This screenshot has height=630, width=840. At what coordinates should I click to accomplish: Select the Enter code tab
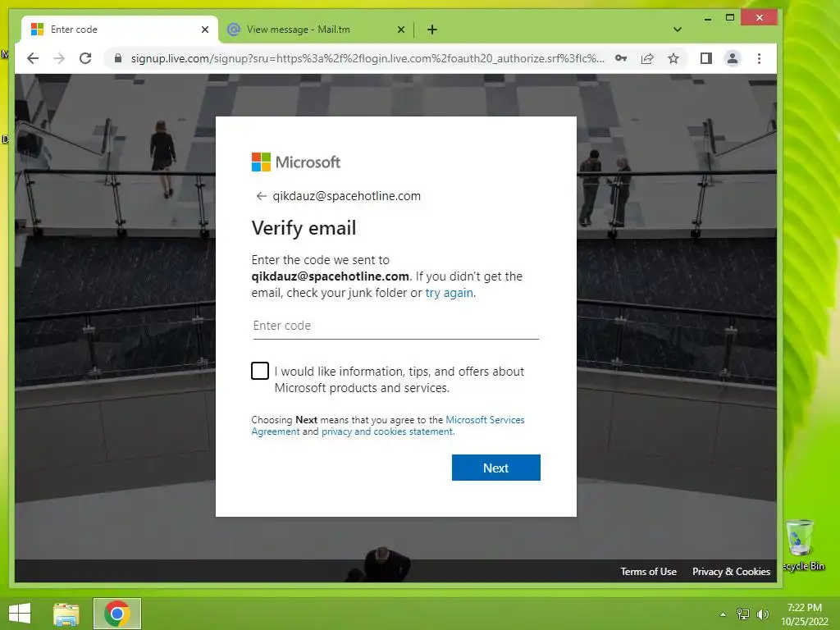click(120, 30)
